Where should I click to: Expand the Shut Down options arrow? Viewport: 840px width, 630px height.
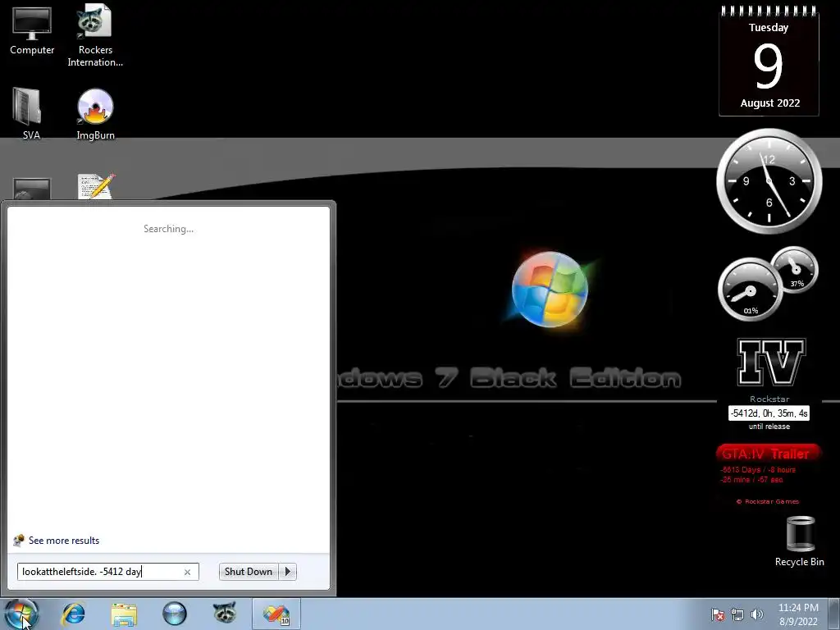click(288, 572)
